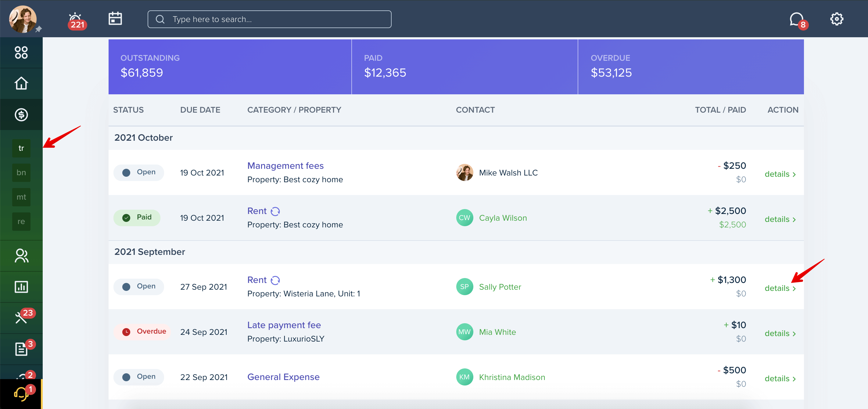Click Open status badge dated 22 Sep 2021

(139, 377)
